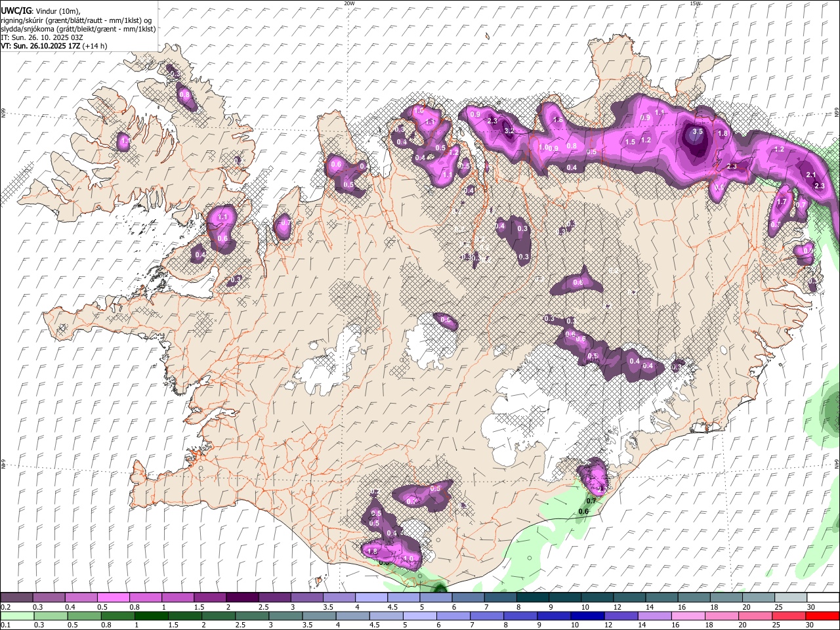Click the UWC/IG title label
The image size is (840, 630).
point(15,10)
